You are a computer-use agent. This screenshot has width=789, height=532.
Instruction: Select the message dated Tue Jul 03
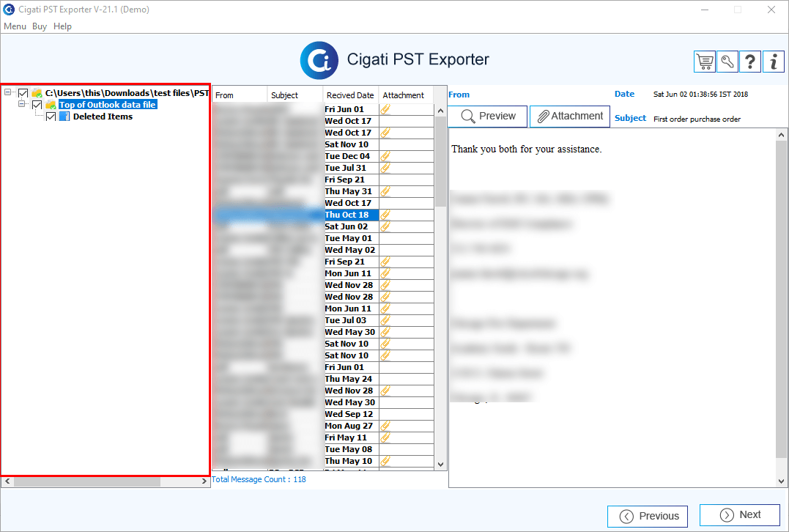(323, 320)
